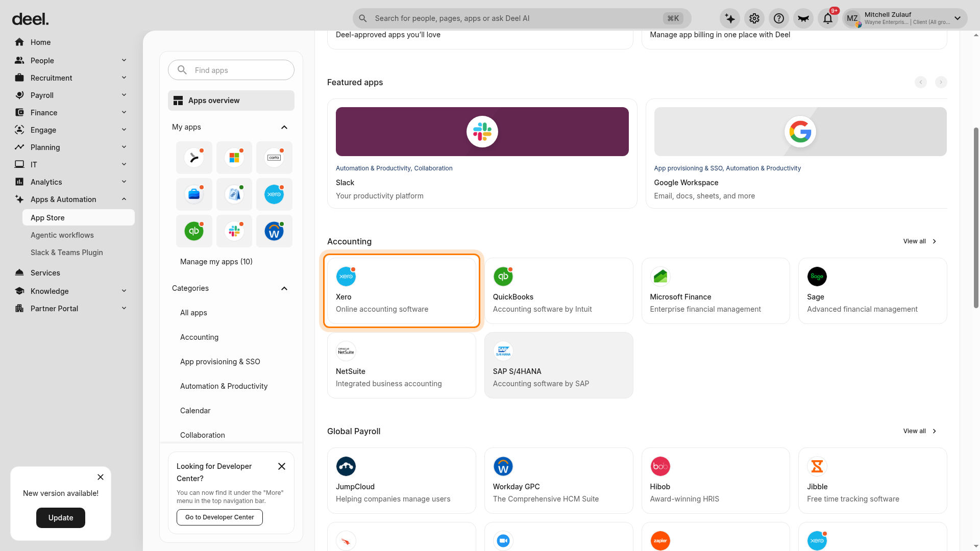Open the QuickBooks tile in My apps
Screen dimensions: 980x551
coord(194,231)
